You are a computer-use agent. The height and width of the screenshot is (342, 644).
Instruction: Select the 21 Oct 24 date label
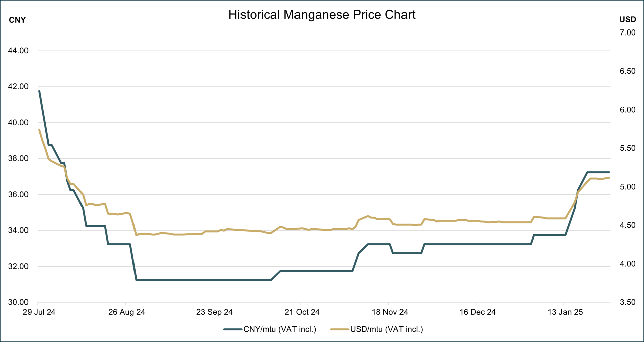click(x=302, y=312)
